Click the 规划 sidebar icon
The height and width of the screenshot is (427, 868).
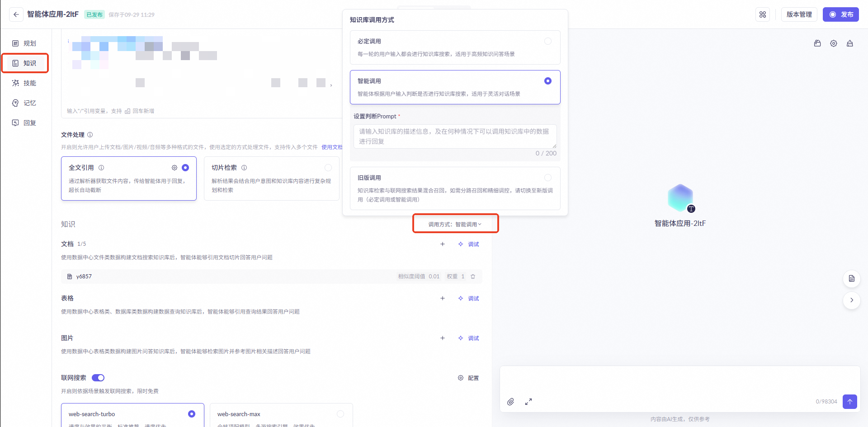coord(15,43)
